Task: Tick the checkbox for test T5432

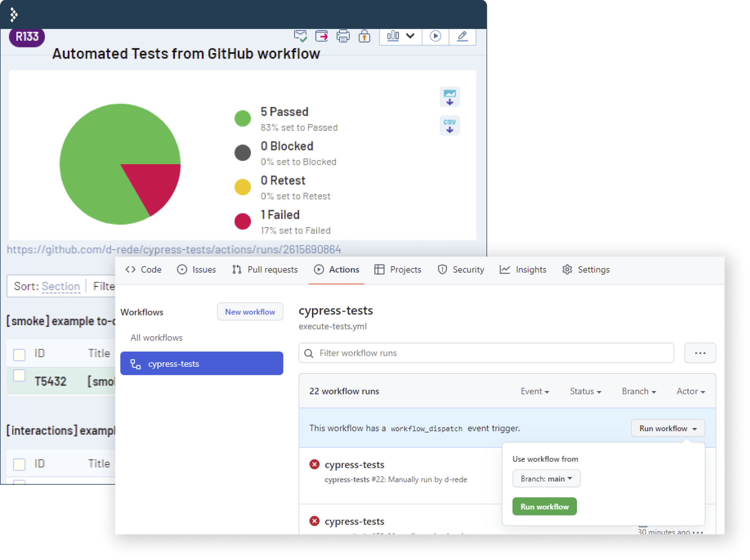Action: [x=19, y=375]
